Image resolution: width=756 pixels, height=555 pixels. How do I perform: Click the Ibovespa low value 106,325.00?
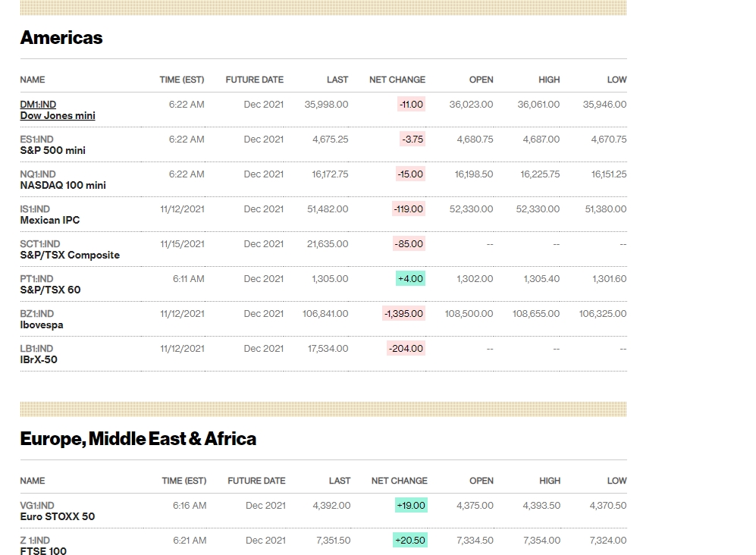(x=603, y=314)
